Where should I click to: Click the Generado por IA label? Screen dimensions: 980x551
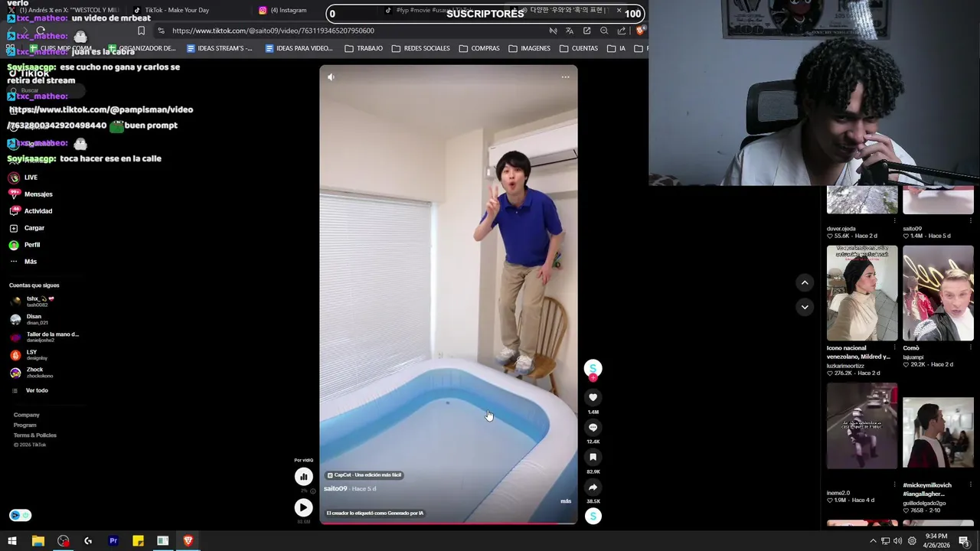click(x=375, y=513)
